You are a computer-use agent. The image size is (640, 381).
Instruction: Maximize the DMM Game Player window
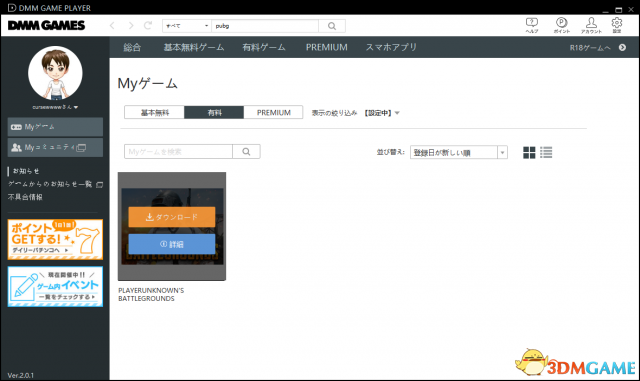[619, 9]
